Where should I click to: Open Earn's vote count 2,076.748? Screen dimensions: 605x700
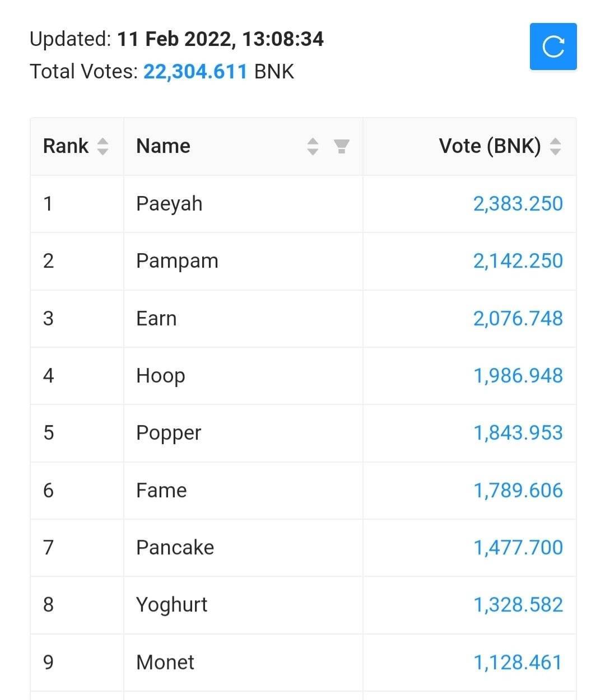tap(518, 319)
